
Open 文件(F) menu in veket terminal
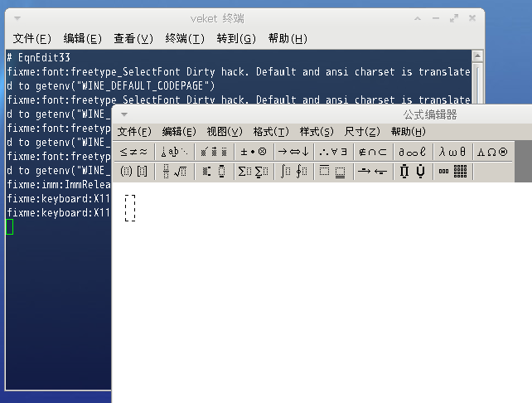click(x=31, y=39)
